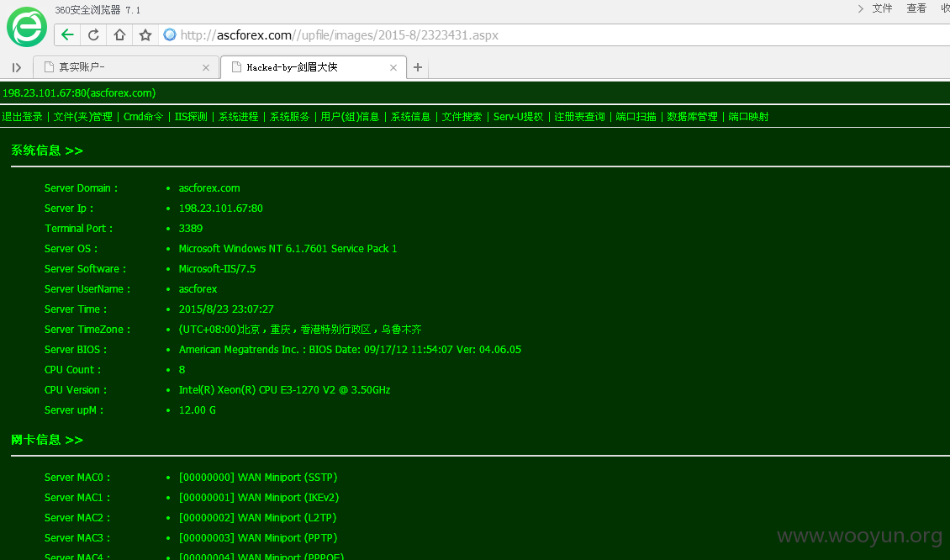Screen dimensions: 950x560
Task: Click the WAN Miniport (PPTP) entry
Action: (x=257, y=538)
